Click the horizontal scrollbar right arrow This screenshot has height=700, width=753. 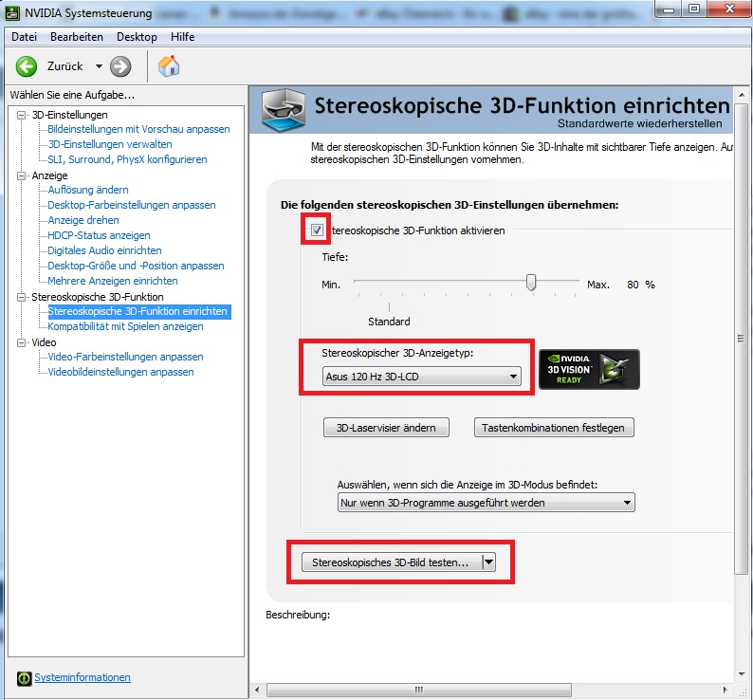[x=725, y=690]
